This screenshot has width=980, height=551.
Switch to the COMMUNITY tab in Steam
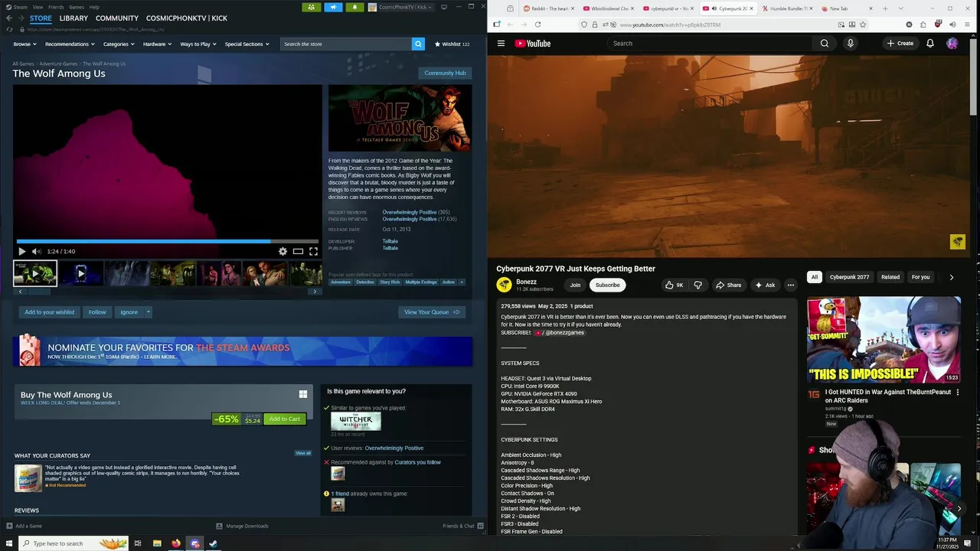[x=117, y=18]
